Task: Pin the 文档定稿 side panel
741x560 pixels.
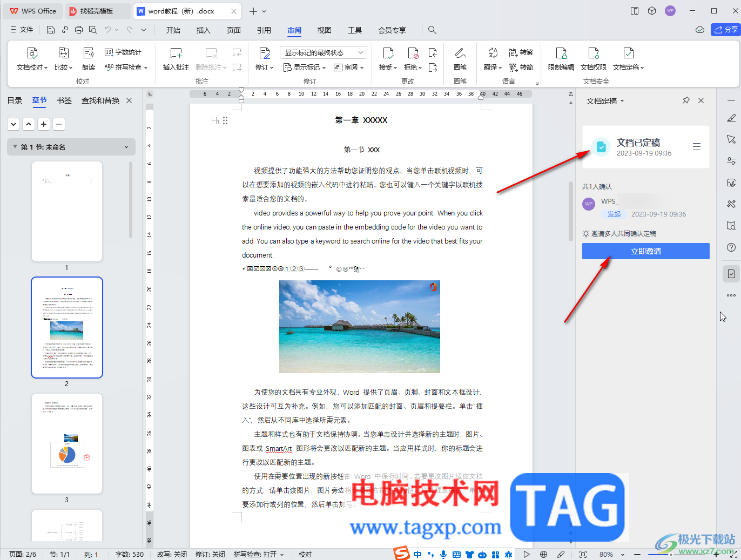Action: tap(686, 100)
